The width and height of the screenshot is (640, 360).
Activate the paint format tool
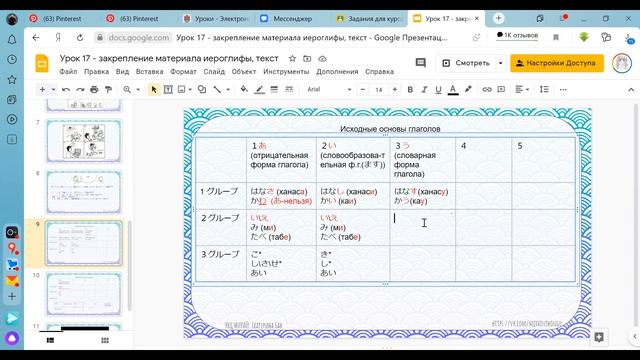click(x=108, y=89)
